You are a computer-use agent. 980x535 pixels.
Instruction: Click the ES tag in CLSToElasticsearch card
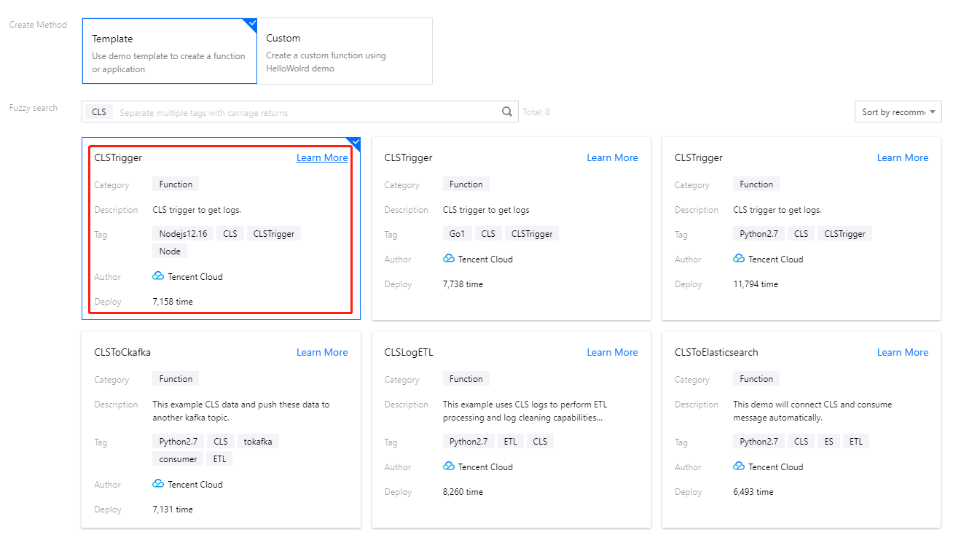[x=829, y=442]
